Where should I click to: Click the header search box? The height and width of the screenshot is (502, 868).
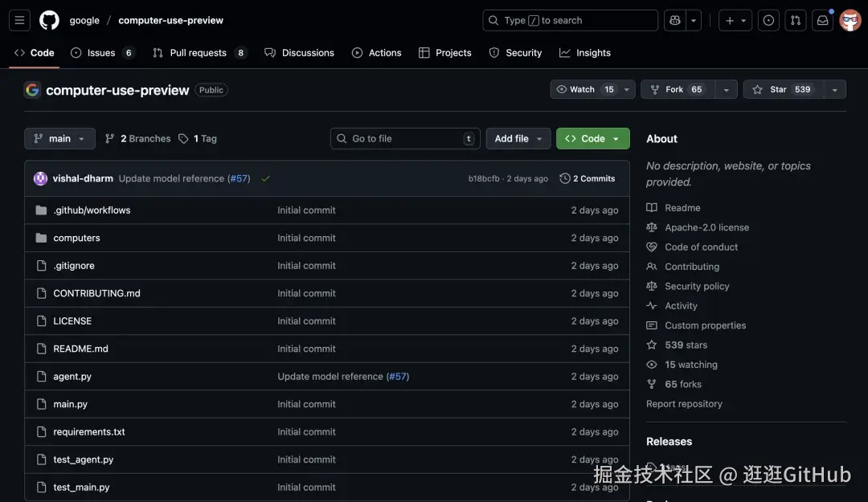[x=570, y=20]
